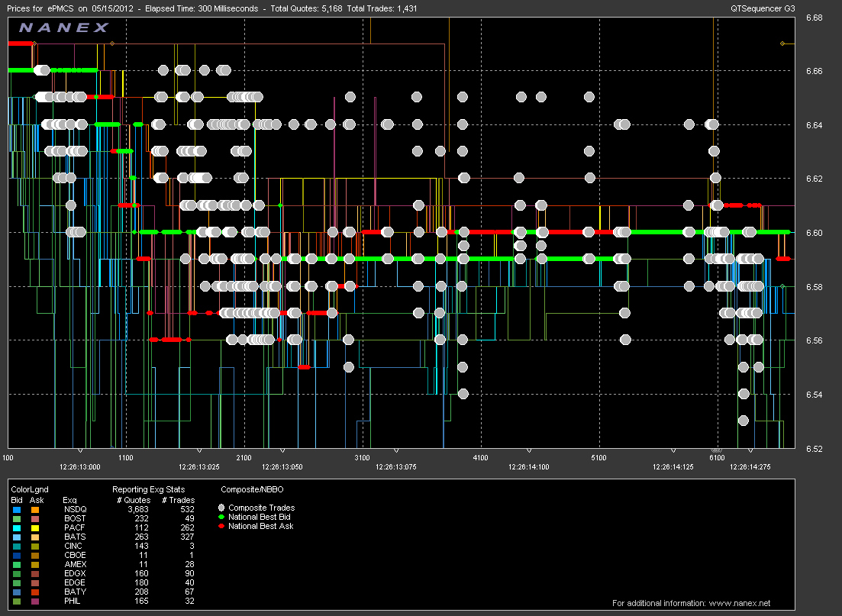Click the QTSequencer G3 label

coord(763,8)
